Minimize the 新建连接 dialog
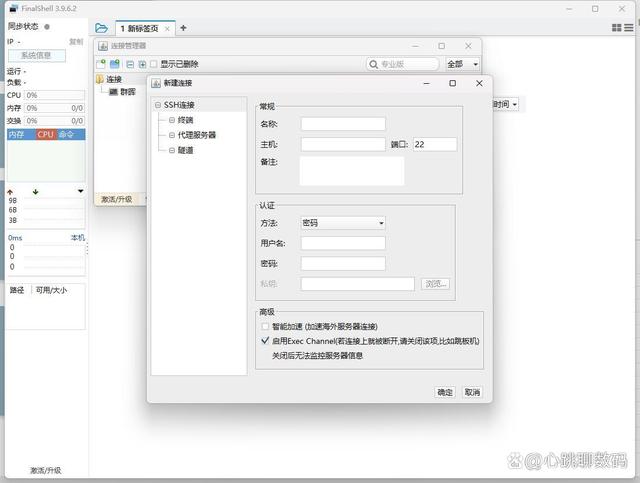The image size is (640, 483). [x=427, y=83]
